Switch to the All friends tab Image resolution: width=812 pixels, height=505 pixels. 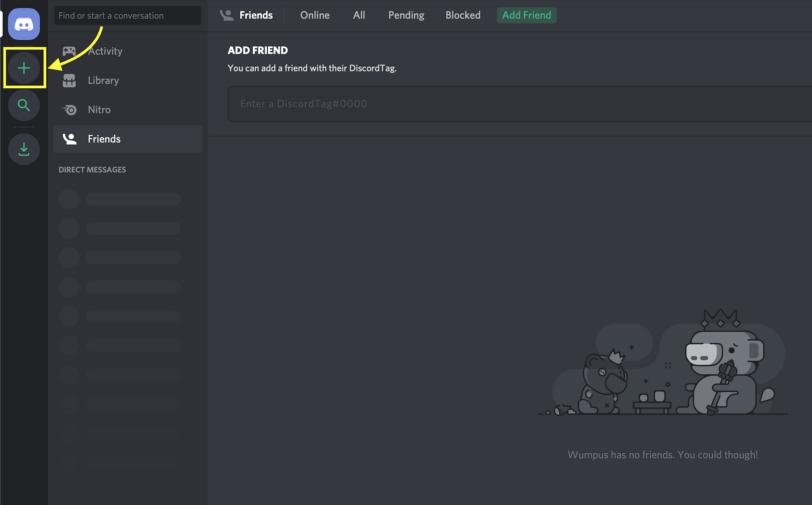tap(359, 15)
